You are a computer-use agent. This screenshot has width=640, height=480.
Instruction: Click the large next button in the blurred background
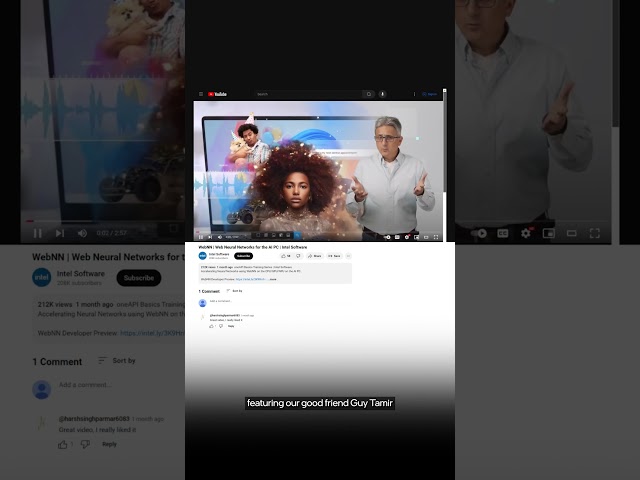[60, 233]
